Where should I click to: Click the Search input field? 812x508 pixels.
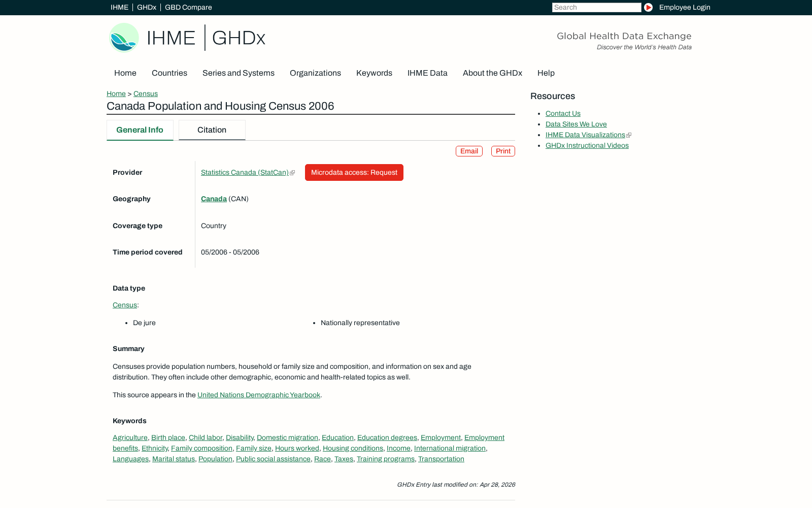click(596, 7)
